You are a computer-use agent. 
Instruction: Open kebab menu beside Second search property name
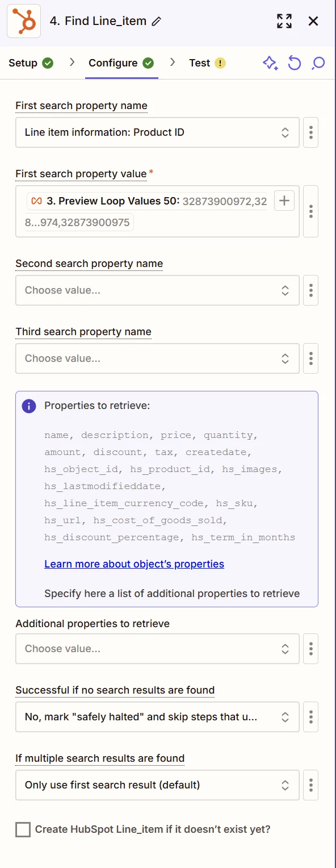pos(311,290)
